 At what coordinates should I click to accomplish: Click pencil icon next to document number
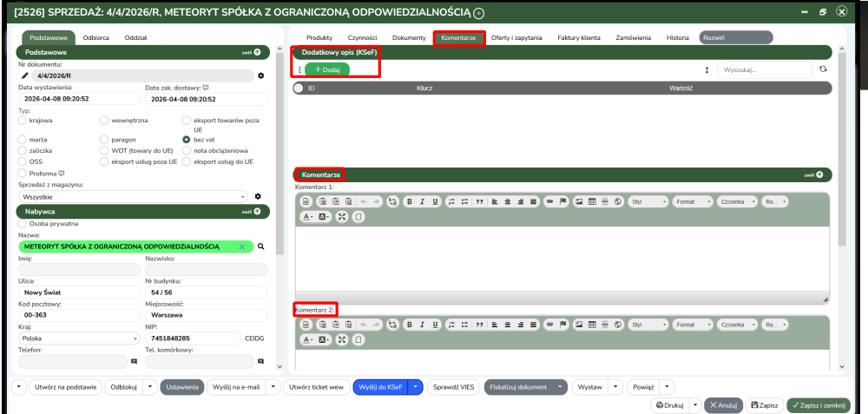click(24, 76)
